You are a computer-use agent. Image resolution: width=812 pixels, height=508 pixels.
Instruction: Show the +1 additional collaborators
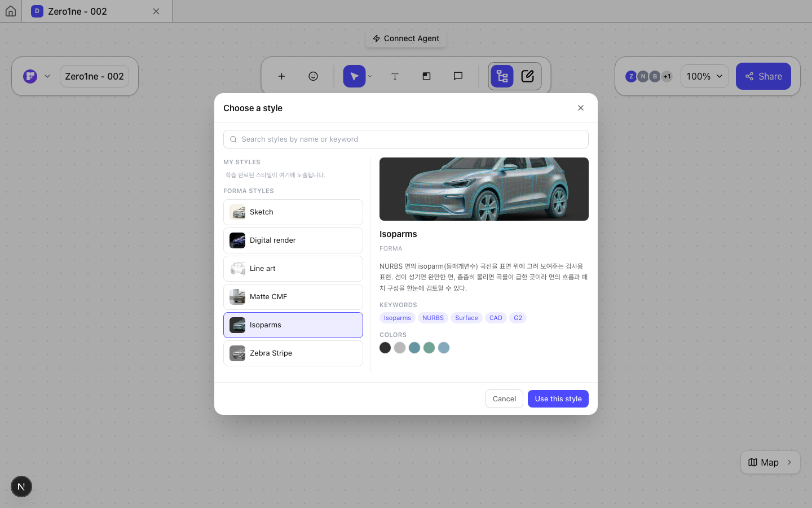[x=667, y=76]
